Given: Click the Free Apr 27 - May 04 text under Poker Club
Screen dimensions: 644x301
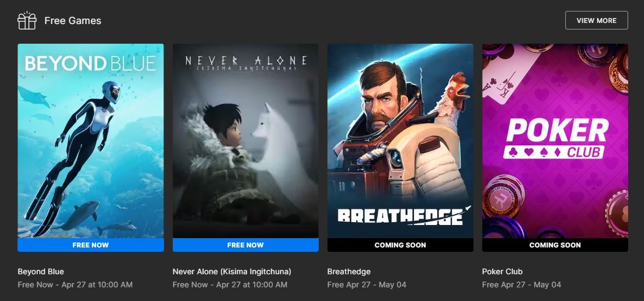Looking at the screenshot, I should (x=522, y=285).
